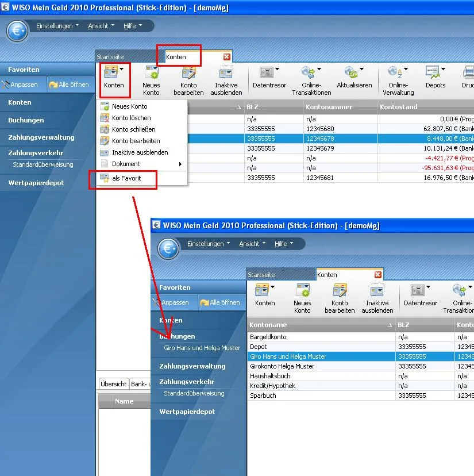Open dropdown arrow beside Aktualisieren
This screenshot has width=474, height=476.
coord(363,70)
